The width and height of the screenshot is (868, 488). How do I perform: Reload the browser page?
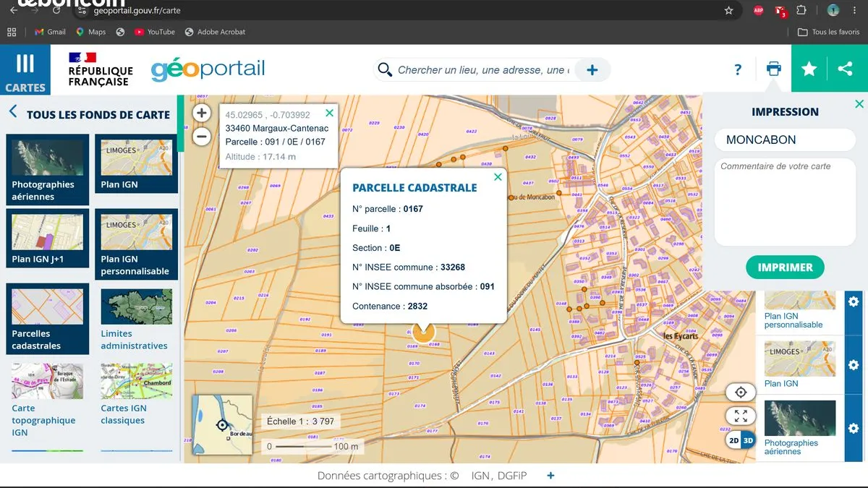56,11
